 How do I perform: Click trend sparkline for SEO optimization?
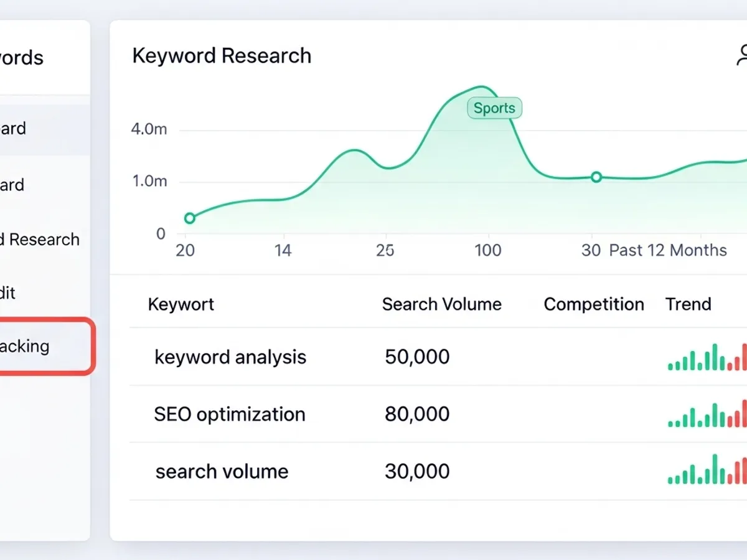[707, 415]
